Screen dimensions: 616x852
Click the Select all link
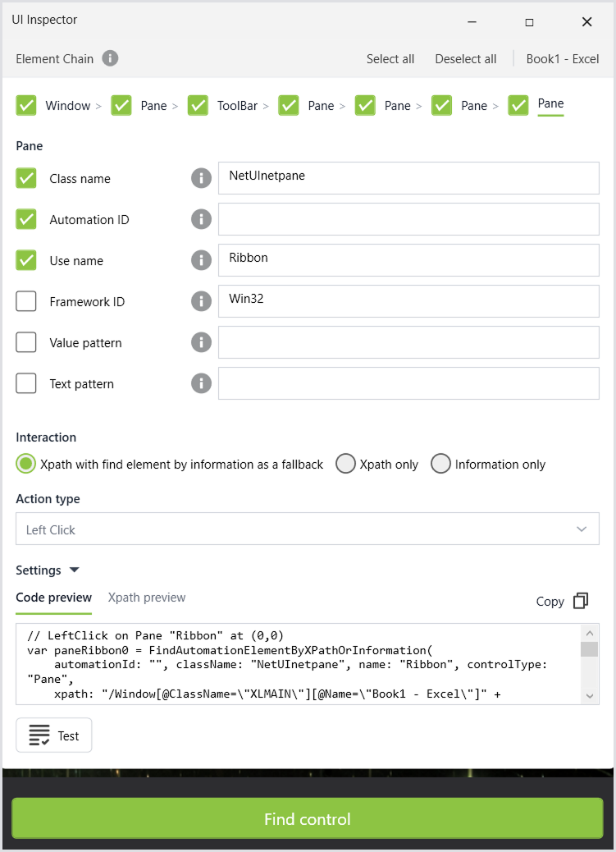pos(390,58)
